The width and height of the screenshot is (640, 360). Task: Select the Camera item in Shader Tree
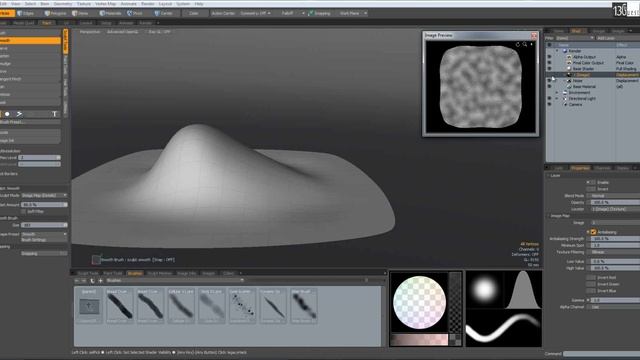click(575, 104)
